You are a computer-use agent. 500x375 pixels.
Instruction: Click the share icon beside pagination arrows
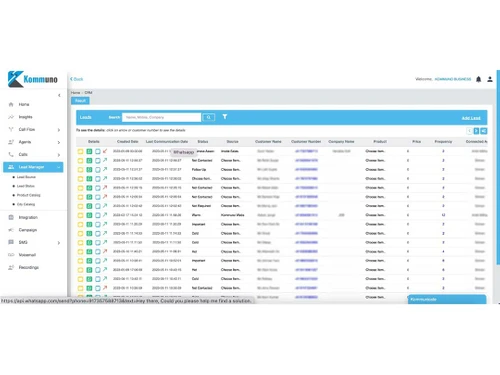click(x=484, y=131)
